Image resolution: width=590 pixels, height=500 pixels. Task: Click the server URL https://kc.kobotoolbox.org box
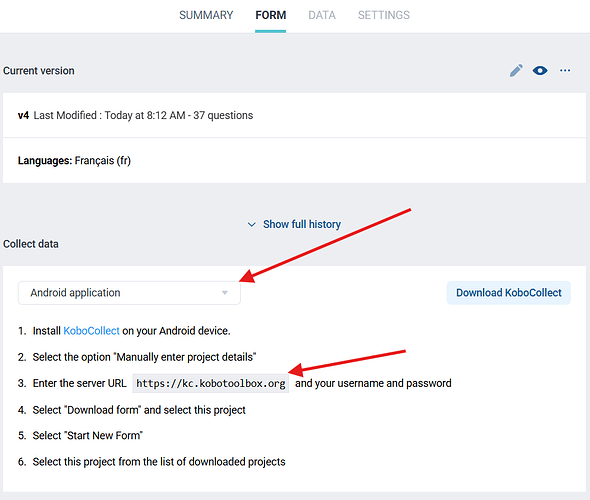point(211,383)
